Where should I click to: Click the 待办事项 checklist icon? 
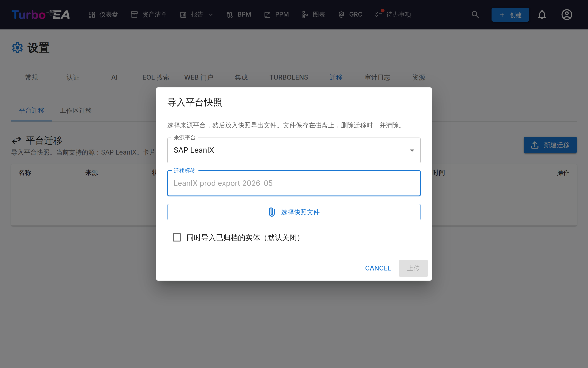pos(379,14)
